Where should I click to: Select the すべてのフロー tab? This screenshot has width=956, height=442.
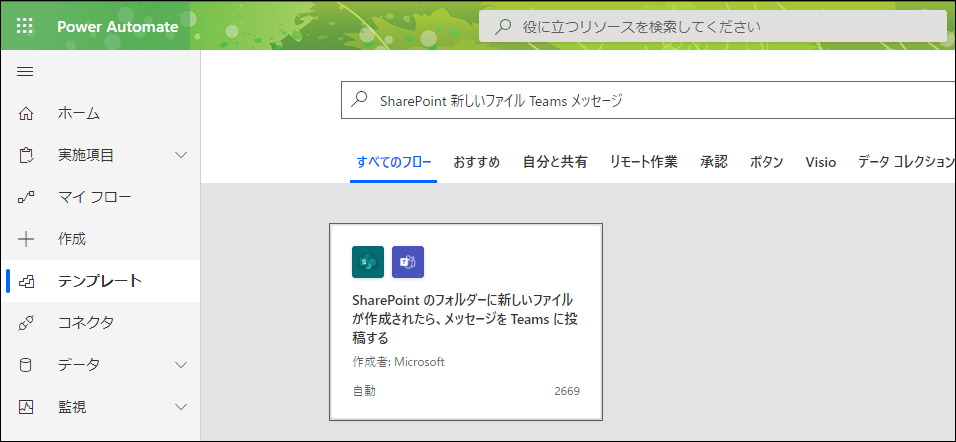394,162
